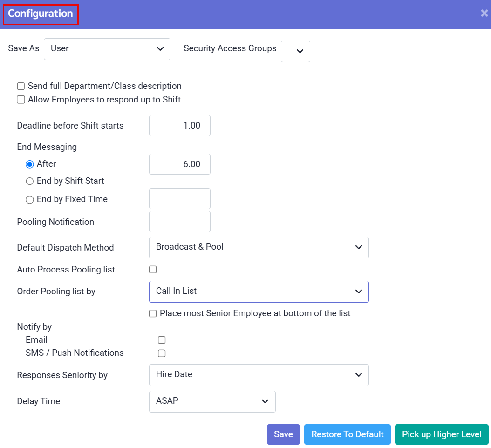Close the Configuration dialog with the X

[x=484, y=13]
